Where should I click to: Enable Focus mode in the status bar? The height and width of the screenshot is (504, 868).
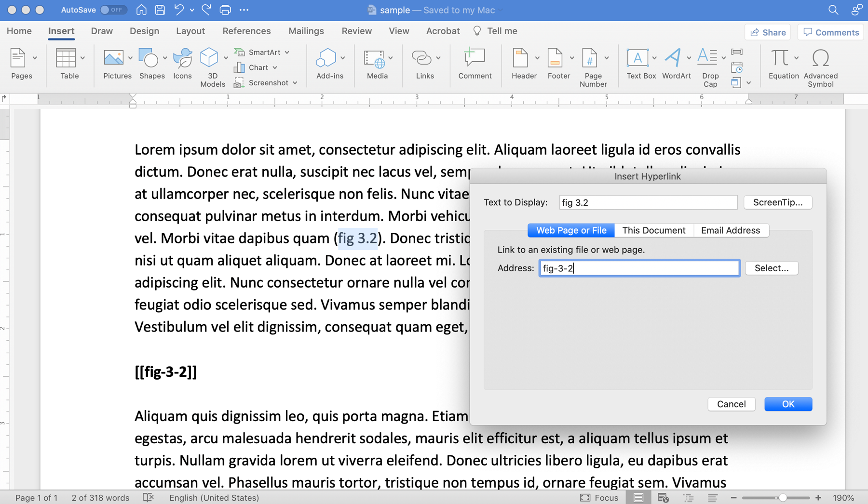[x=599, y=498]
